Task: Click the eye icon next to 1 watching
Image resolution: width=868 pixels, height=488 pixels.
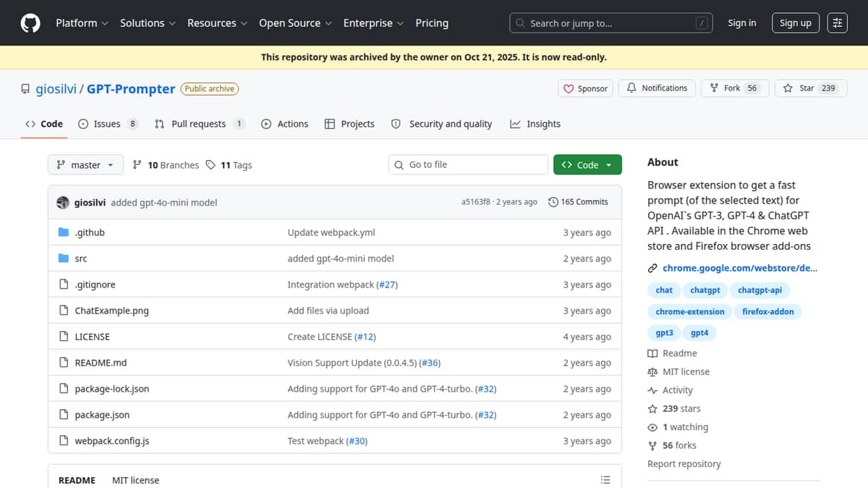Action: [652, 427]
